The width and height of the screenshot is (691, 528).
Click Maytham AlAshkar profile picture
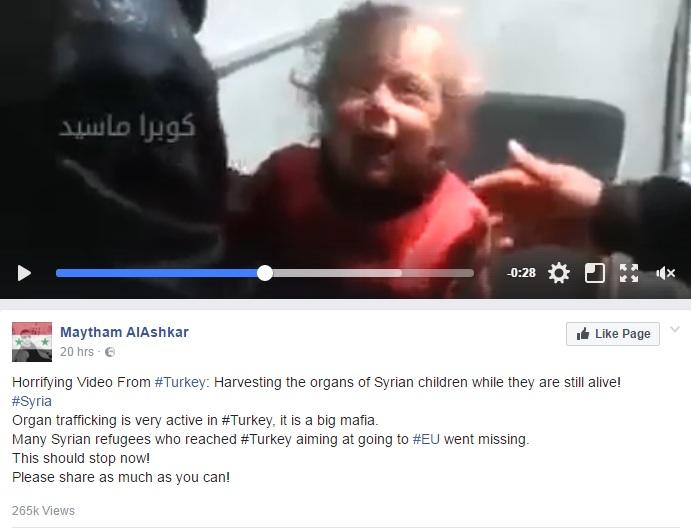(32, 342)
